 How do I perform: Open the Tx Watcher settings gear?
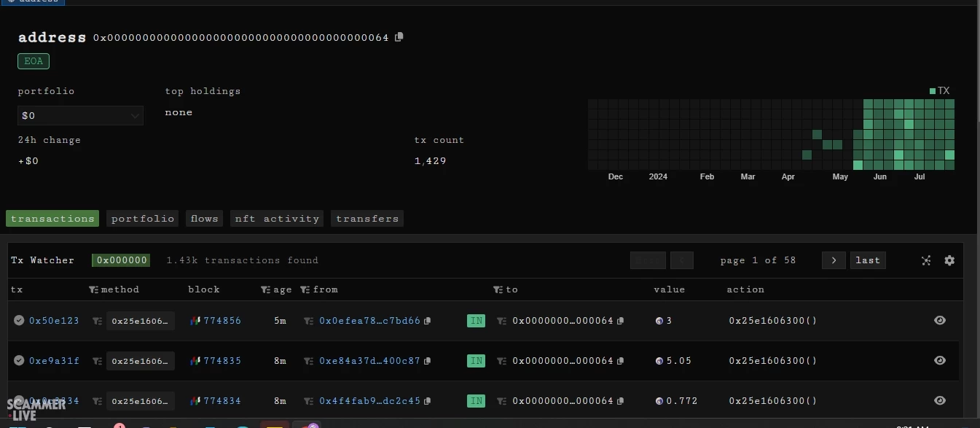point(949,260)
